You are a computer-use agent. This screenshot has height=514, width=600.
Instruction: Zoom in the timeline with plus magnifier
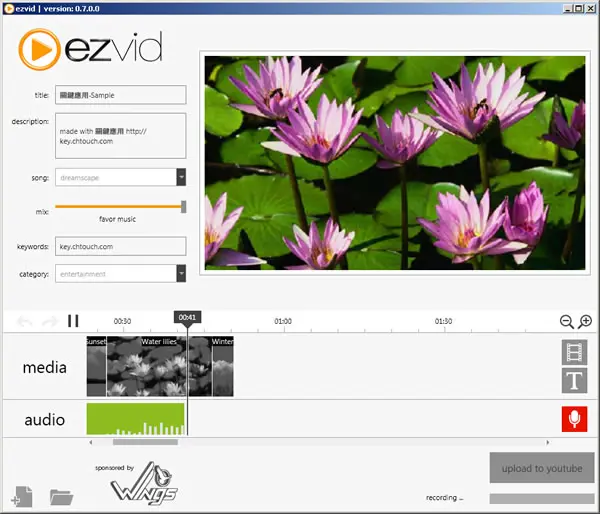point(585,321)
